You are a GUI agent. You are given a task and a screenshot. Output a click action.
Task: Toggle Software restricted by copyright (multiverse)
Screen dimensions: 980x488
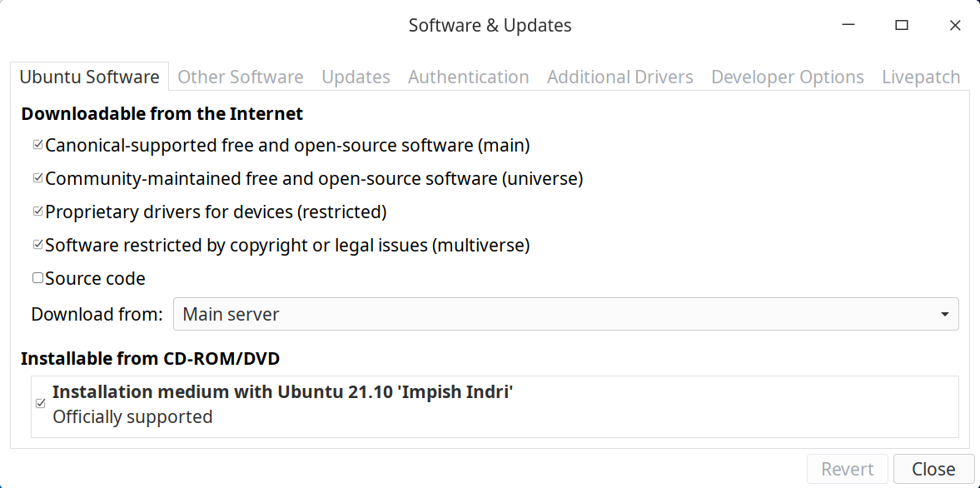tap(38, 245)
